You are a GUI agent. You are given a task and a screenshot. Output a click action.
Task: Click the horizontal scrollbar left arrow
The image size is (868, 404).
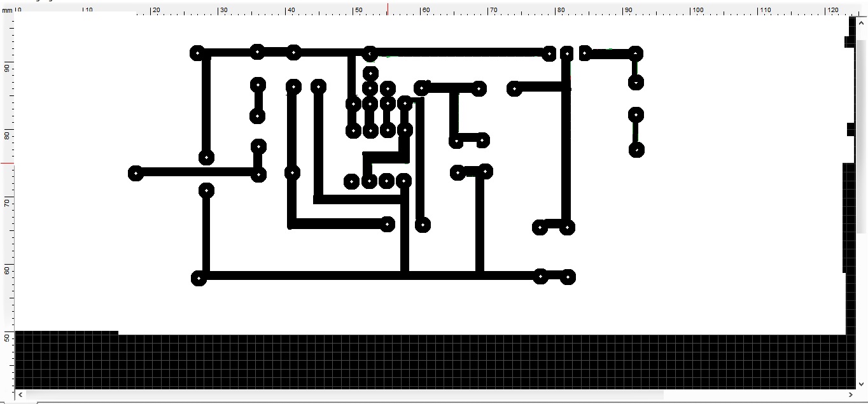point(19,394)
